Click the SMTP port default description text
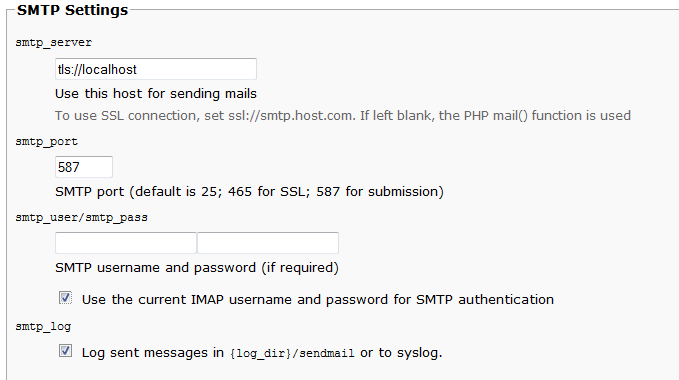 pos(249,192)
